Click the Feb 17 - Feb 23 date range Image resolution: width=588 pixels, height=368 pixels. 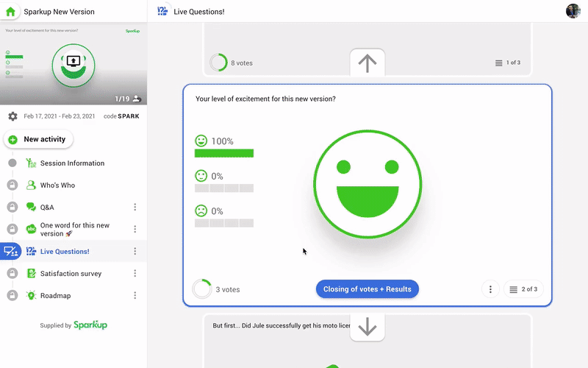pos(60,116)
